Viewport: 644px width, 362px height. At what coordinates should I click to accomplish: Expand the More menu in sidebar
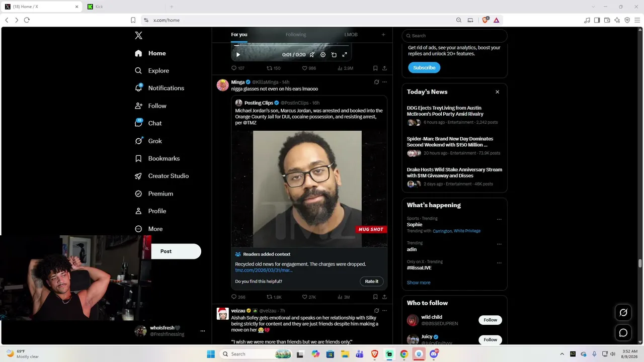pos(149,229)
